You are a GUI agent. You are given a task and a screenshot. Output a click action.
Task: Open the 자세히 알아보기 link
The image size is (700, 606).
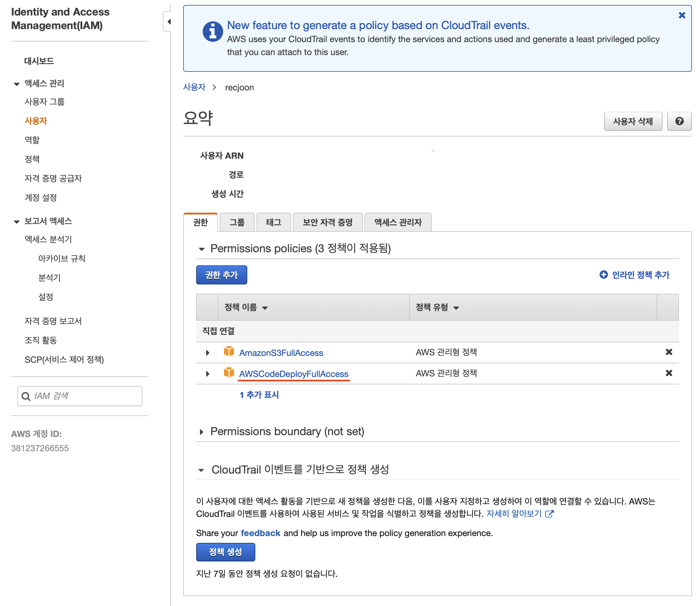(x=514, y=514)
